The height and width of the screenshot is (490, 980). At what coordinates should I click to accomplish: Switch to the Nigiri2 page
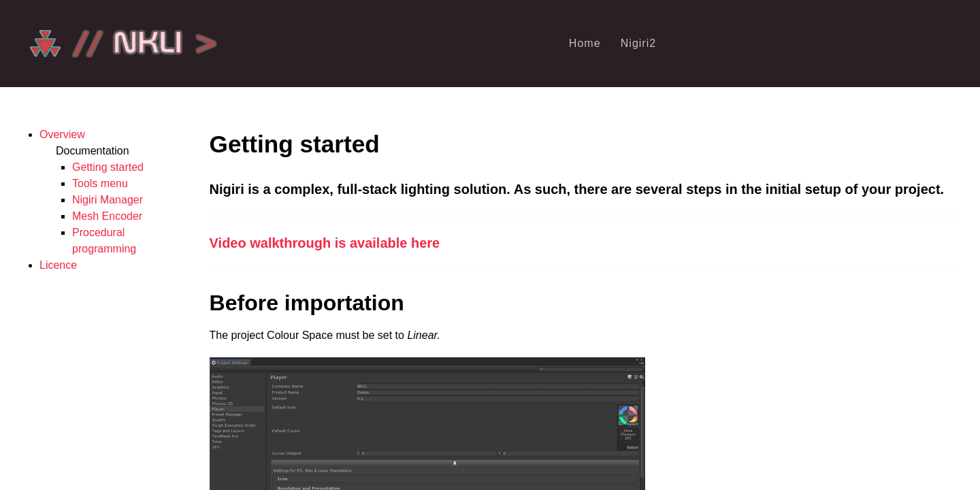click(638, 43)
